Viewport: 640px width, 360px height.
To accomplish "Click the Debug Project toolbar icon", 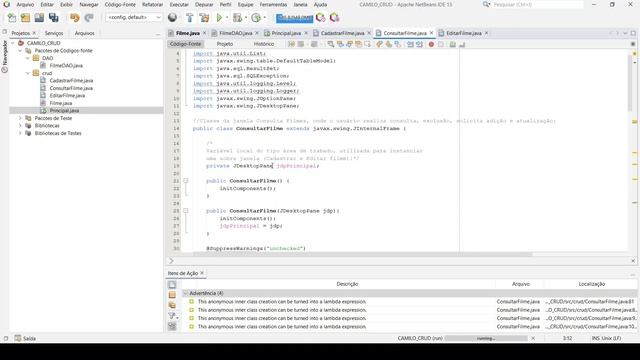I will pyautogui.click(x=237, y=18).
